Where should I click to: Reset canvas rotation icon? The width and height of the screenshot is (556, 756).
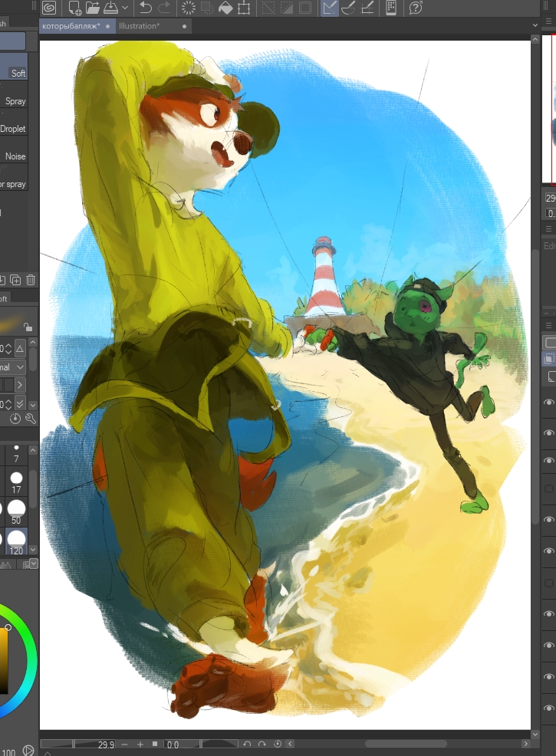click(278, 744)
